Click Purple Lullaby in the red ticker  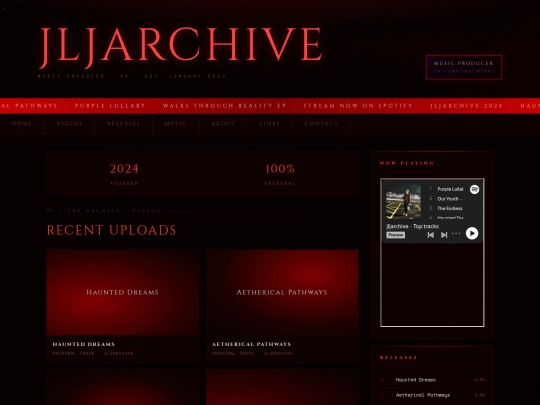[x=110, y=106]
